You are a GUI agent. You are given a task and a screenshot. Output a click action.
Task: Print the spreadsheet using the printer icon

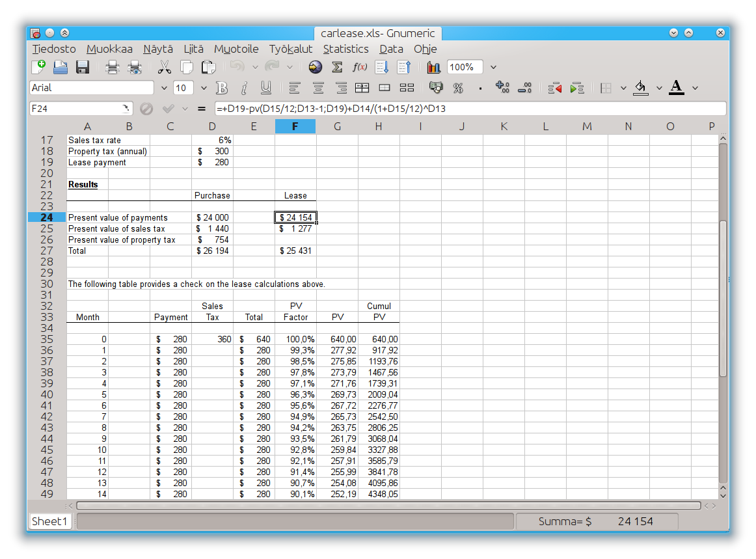(113, 67)
